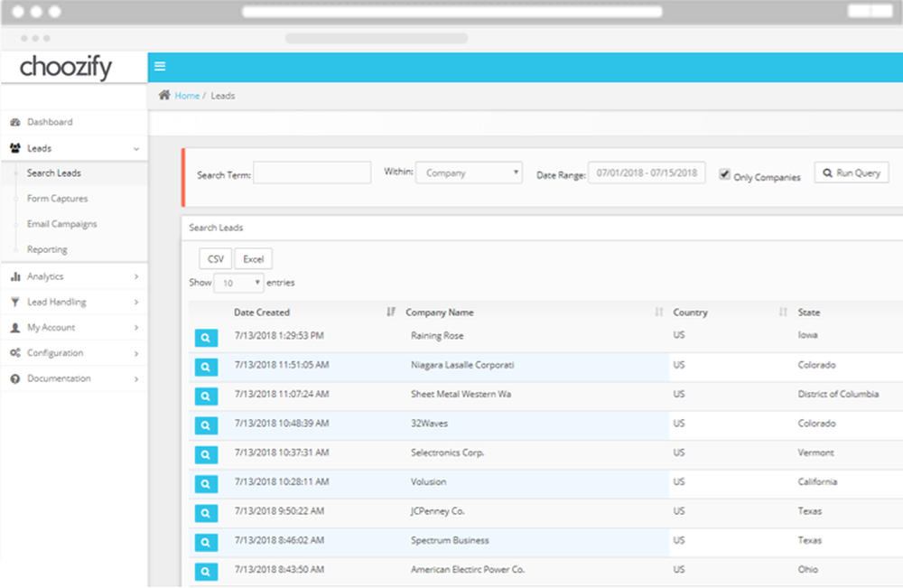903x588 pixels.
Task: Open Analytics via the bar chart icon
Action: coord(14,275)
